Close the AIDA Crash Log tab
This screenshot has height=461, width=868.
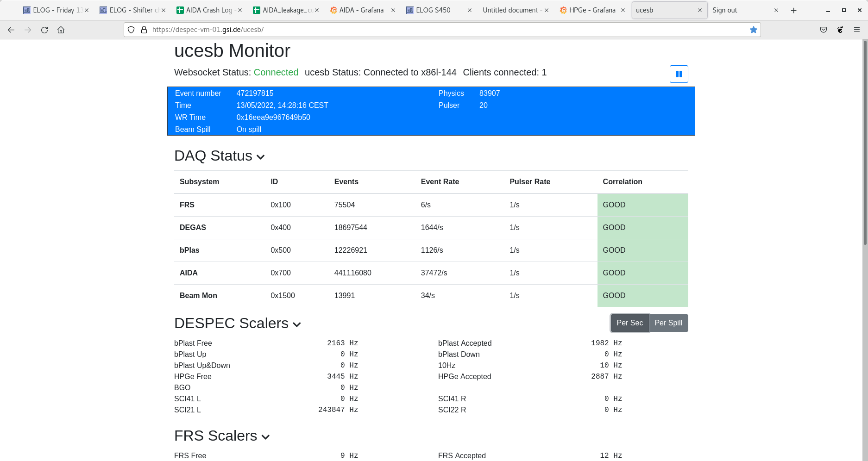[x=240, y=10]
